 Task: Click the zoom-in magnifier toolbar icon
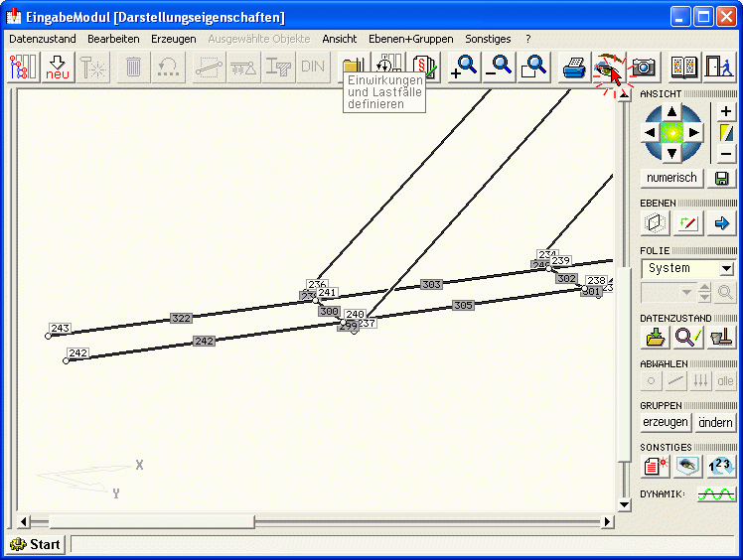click(x=464, y=67)
